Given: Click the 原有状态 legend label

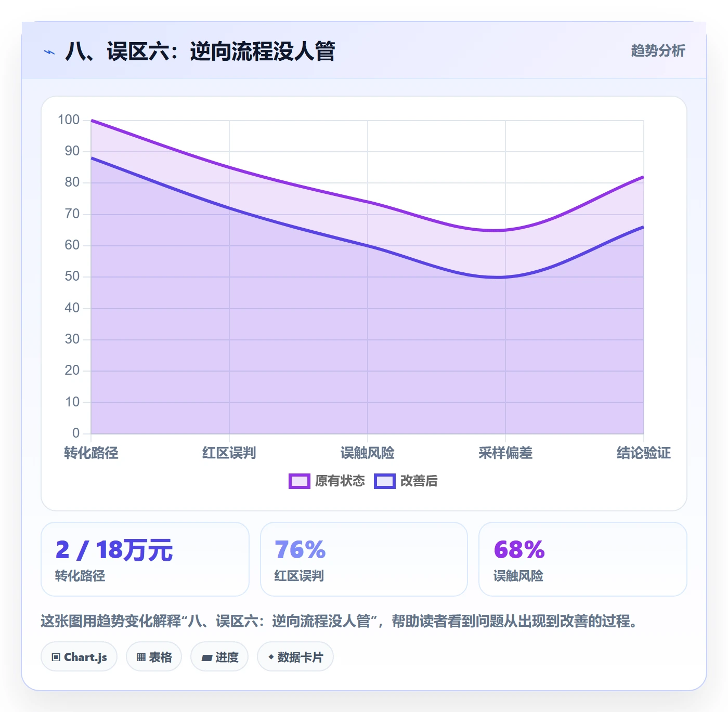Looking at the screenshot, I should point(340,481).
